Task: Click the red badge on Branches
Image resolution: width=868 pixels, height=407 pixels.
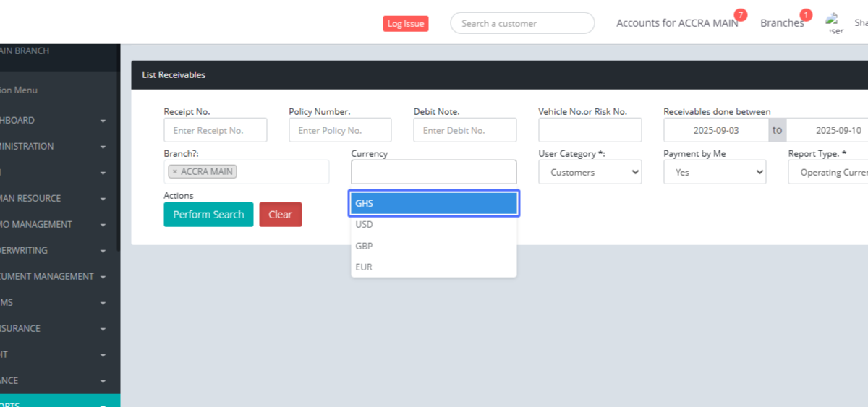Action: click(x=806, y=15)
